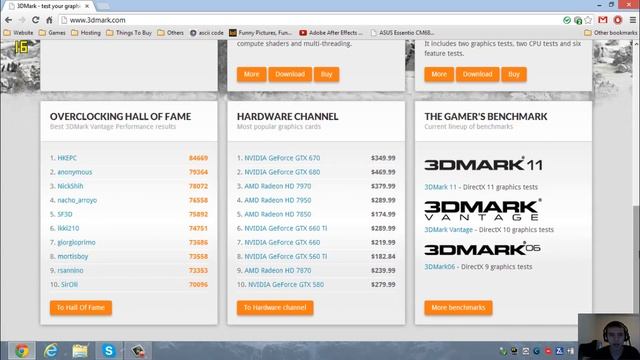Image resolution: width=640 pixels, height=360 pixels.
Task: Bookmark this page with the star icon
Action: click(588, 20)
